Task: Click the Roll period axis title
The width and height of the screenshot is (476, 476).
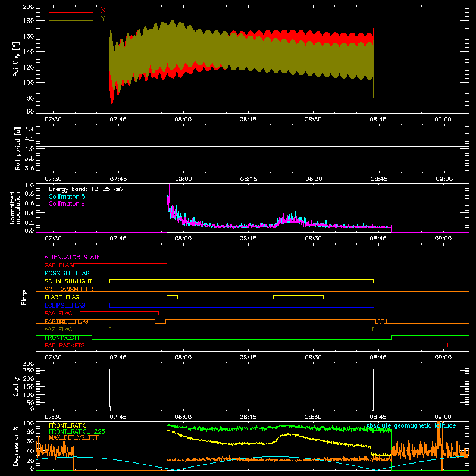Action: 18,148
